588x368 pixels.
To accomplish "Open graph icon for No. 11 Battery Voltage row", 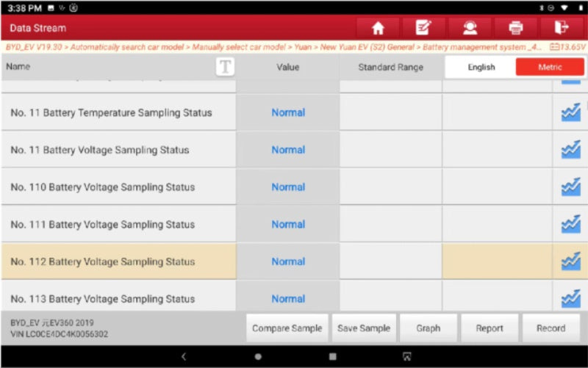I will click(x=571, y=150).
